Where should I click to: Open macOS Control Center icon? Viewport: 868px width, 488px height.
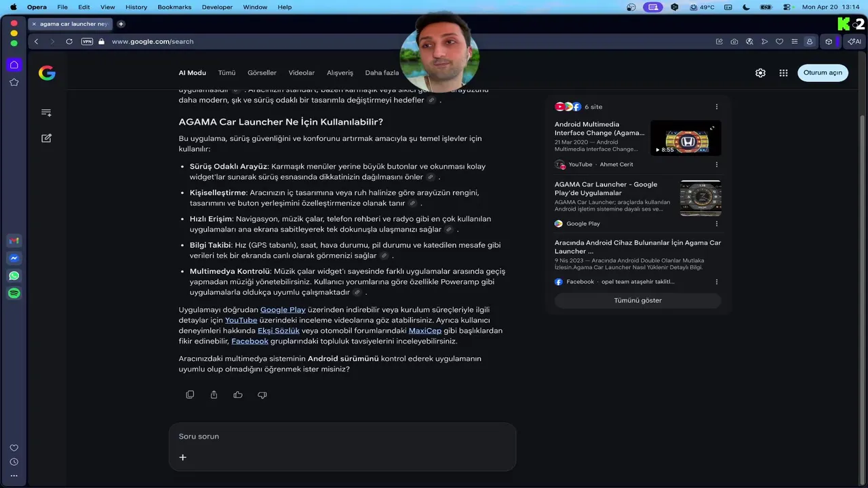(x=787, y=7)
